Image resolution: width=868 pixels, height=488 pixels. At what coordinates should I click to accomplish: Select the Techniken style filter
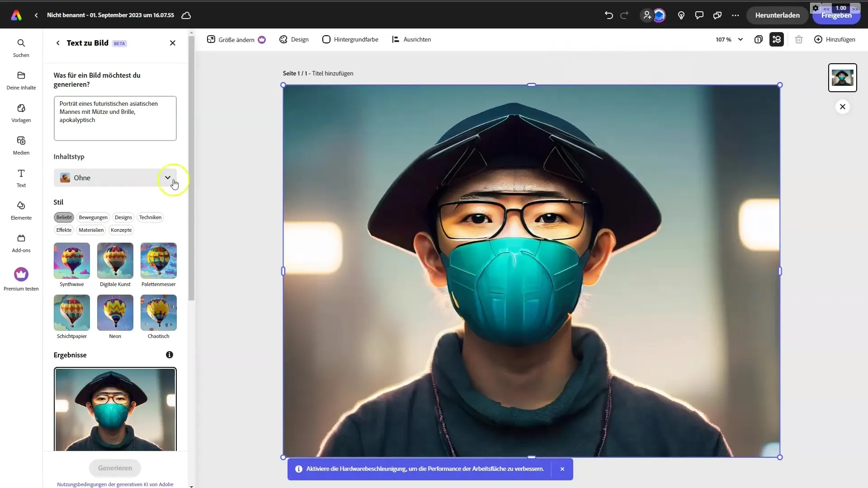point(150,217)
